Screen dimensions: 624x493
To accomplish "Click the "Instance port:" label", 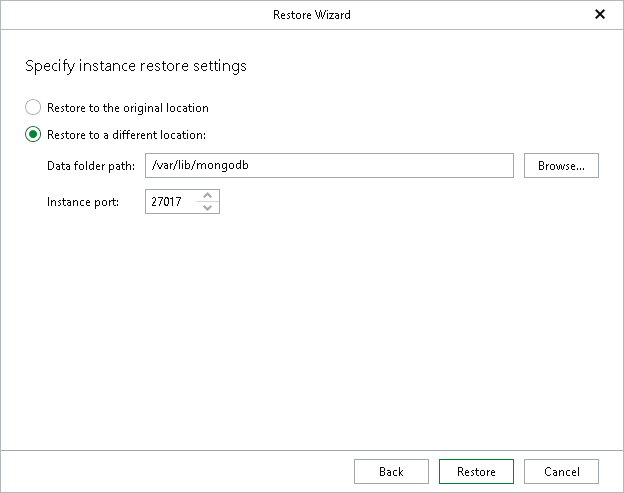I will [x=83, y=202].
